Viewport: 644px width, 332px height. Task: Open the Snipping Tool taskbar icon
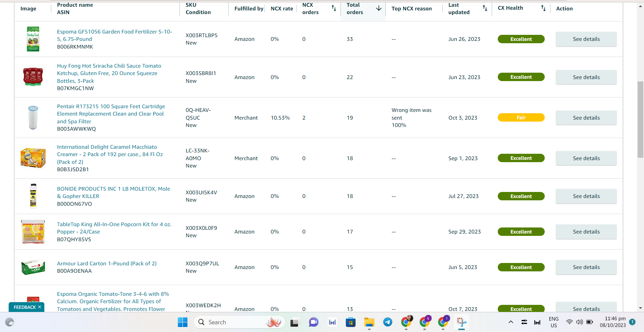[462, 322]
